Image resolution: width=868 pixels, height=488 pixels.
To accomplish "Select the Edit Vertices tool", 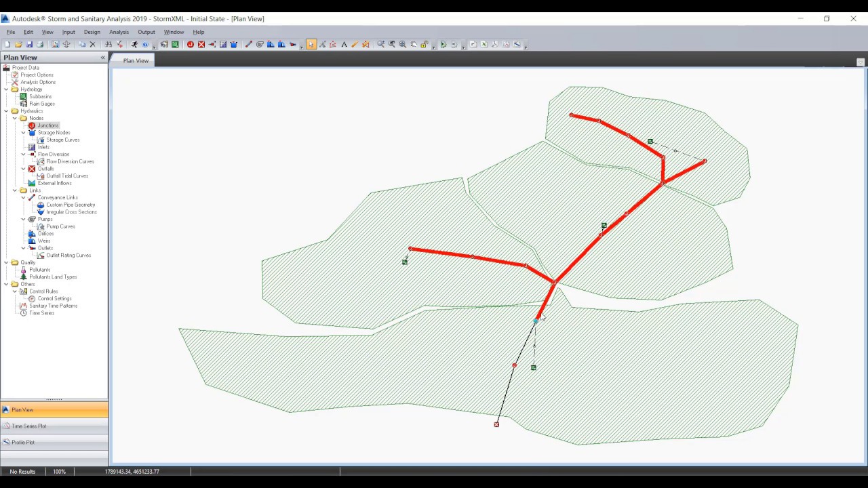I will [x=322, y=45].
